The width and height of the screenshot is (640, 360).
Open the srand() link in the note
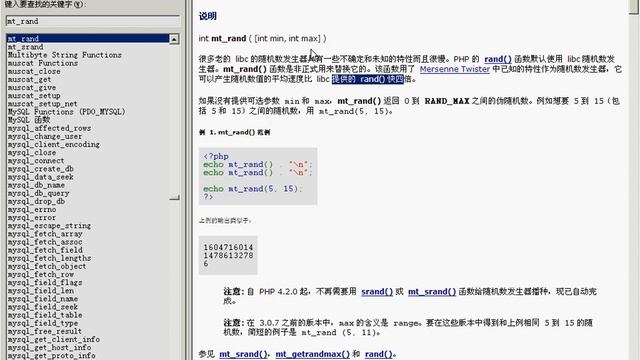(x=377, y=292)
